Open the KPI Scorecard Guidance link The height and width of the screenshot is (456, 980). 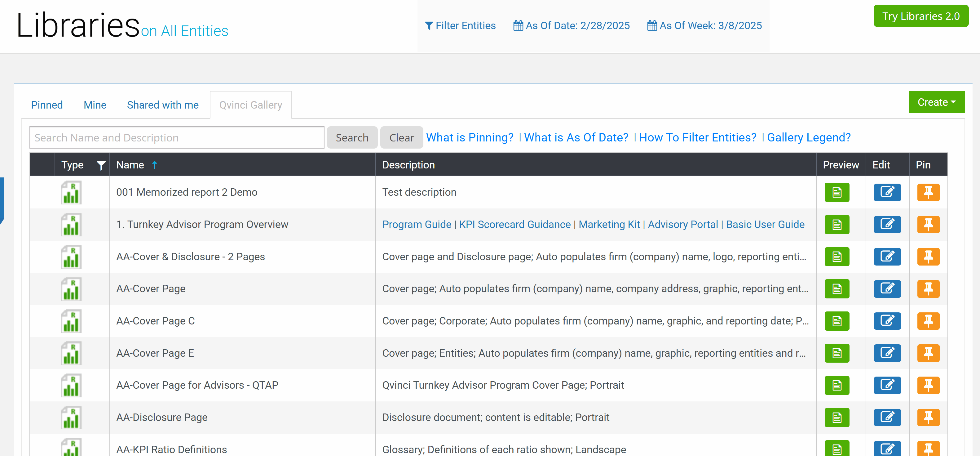[x=515, y=224]
